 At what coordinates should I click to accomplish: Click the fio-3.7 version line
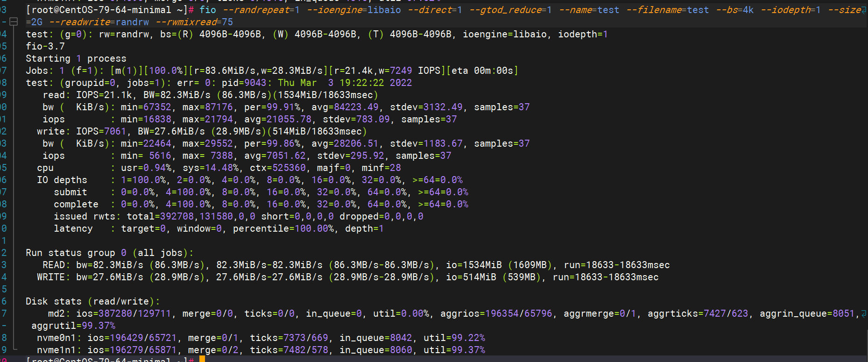pyautogui.click(x=45, y=46)
